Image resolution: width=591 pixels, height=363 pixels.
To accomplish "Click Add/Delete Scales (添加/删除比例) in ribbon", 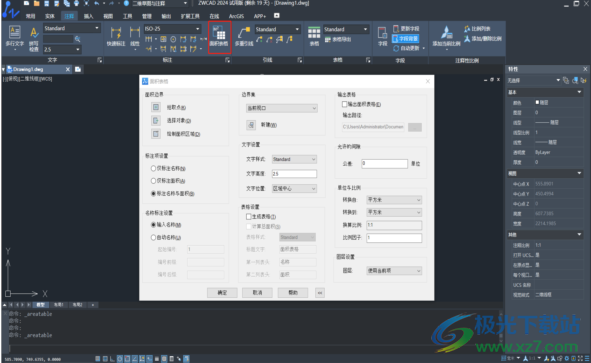I will (x=483, y=38).
